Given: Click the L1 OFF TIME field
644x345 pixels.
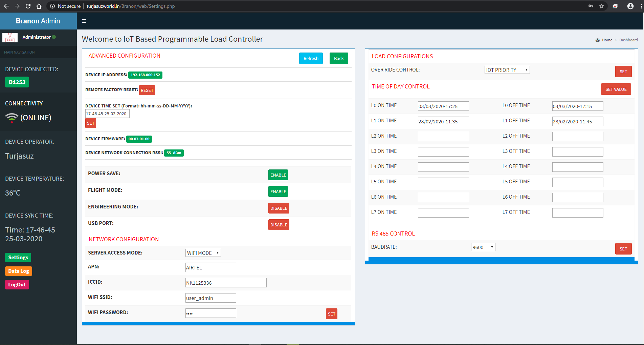Looking at the screenshot, I should (578, 121).
